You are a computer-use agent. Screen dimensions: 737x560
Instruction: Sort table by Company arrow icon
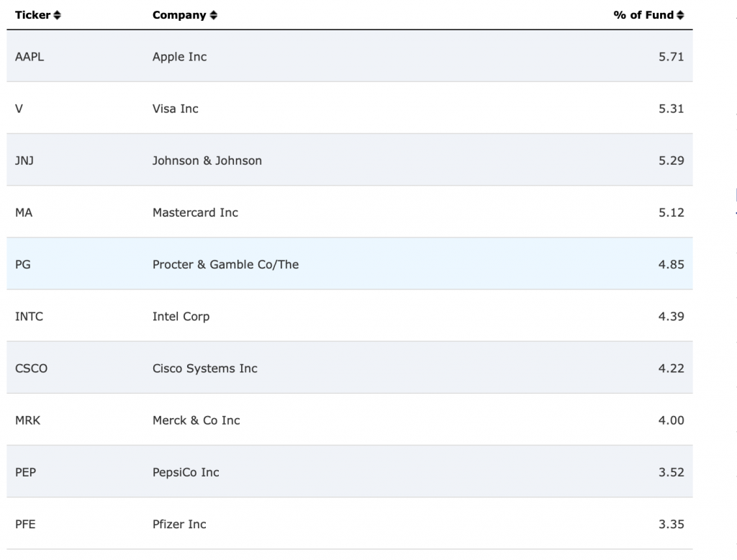[x=213, y=15]
